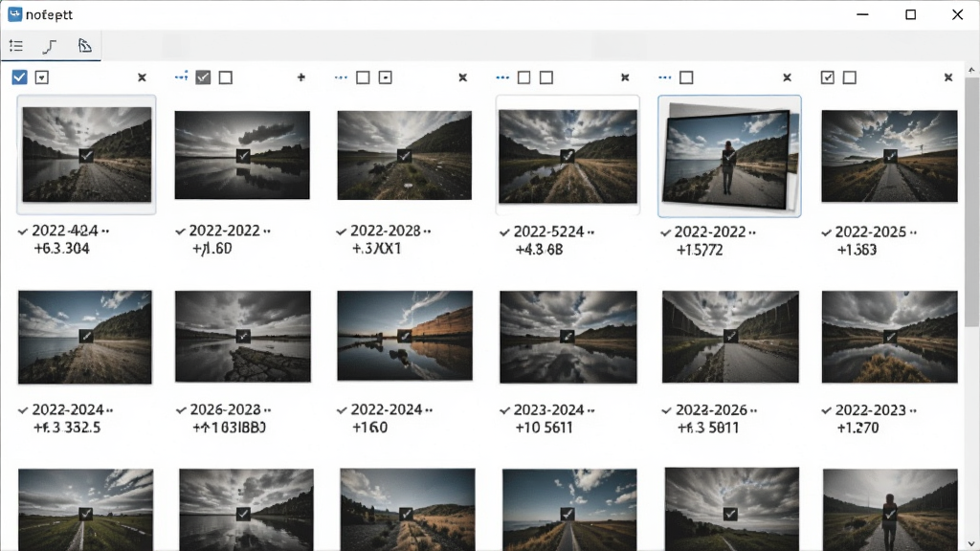Click check badge on thumbnail +160
This screenshot has height=551, width=980.
click(405, 336)
